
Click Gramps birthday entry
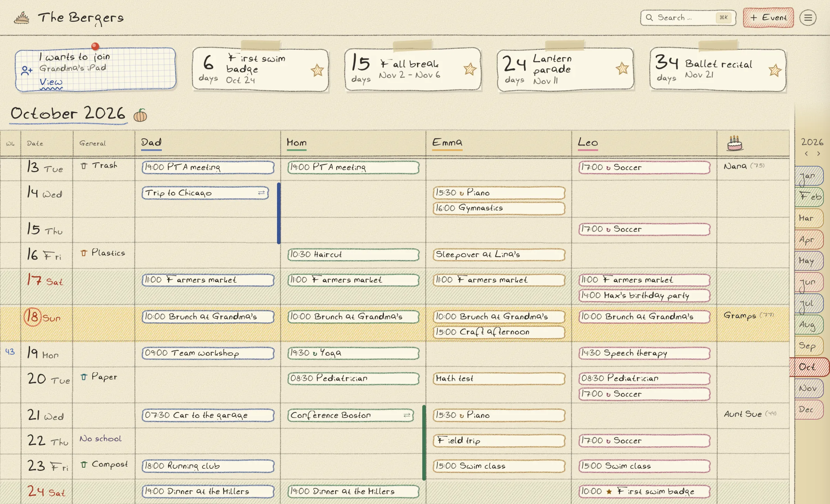pyautogui.click(x=749, y=316)
